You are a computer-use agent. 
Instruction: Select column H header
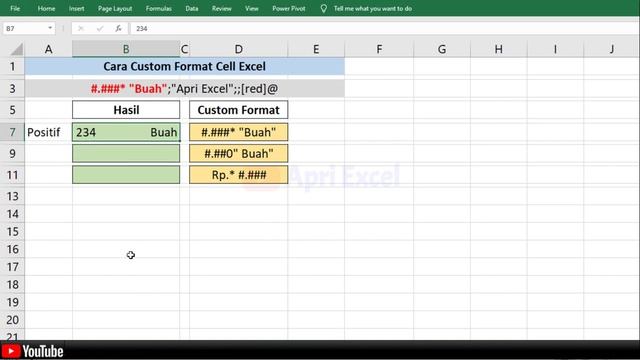(499, 49)
